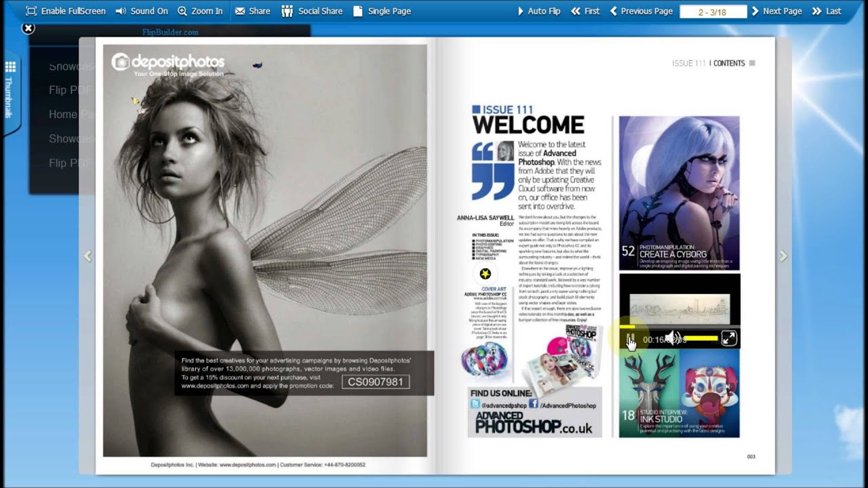Open the Ink Studio interview image
The image size is (868, 488).
[679, 393]
